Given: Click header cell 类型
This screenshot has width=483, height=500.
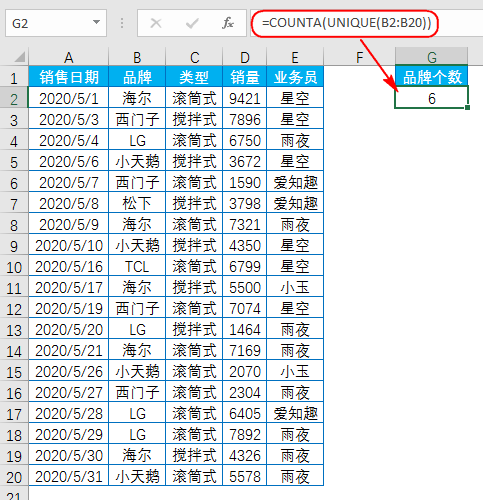Looking at the screenshot, I should 194,76.
